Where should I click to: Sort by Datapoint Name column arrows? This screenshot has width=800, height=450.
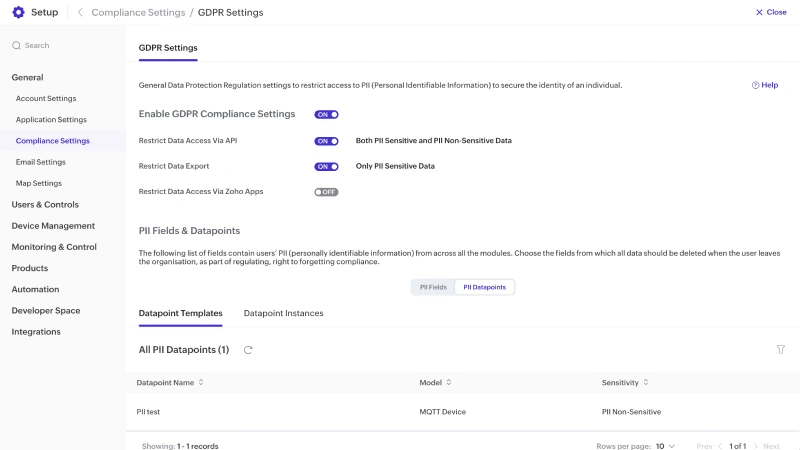(201, 382)
